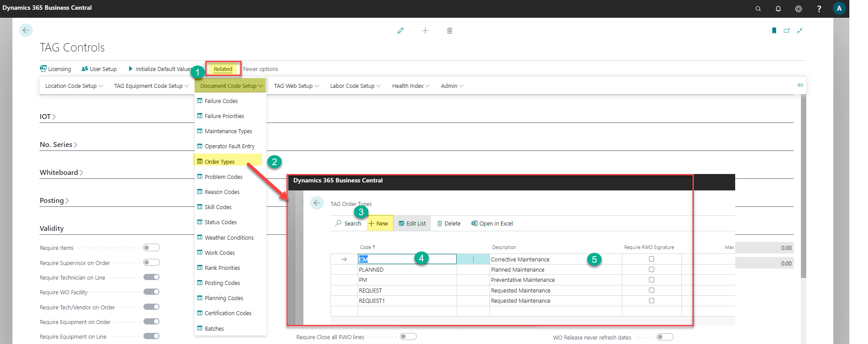This screenshot has width=868, height=344.
Task: Check Require RWO Signature for Corrective Maintenance
Action: point(652,259)
